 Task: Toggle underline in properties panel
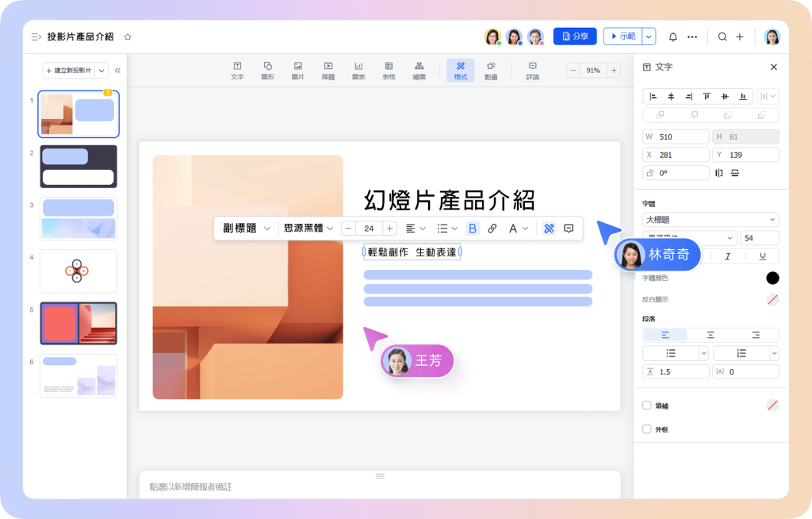(762, 256)
